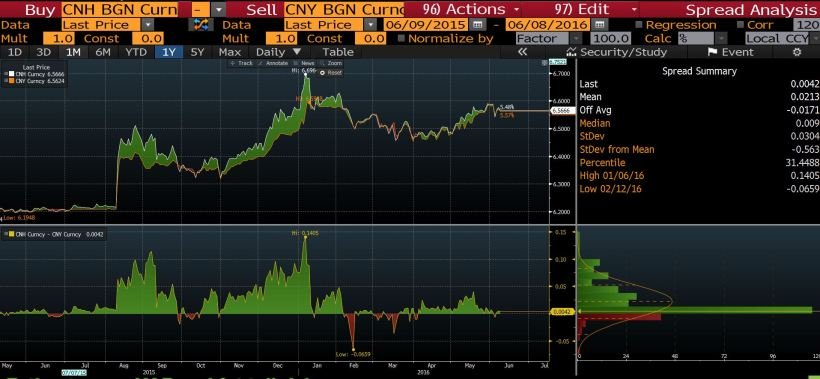The width and height of the screenshot is (820, 379).
Task: Select the 5Y range tab
Action: (x=198, y=52)
